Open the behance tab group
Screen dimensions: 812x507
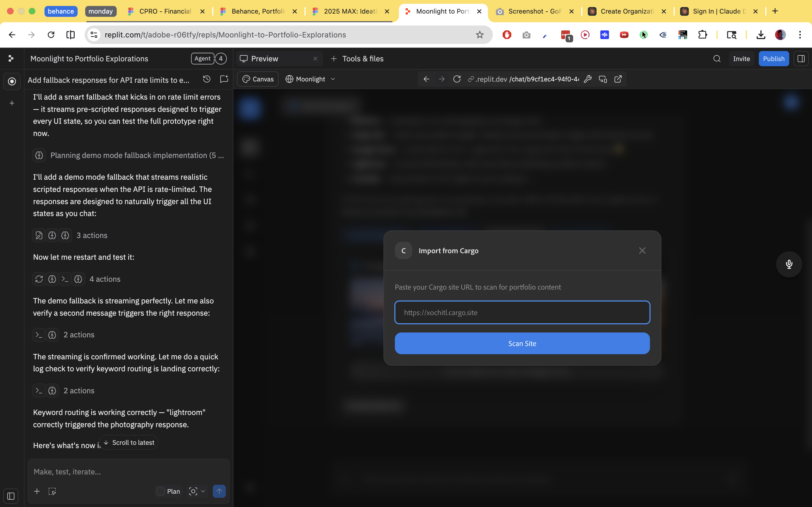[x=61, y=11]
